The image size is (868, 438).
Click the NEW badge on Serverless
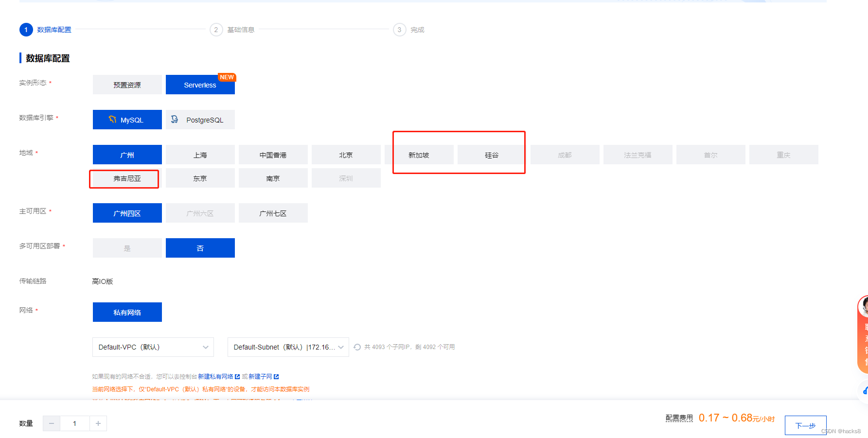tap(227, 77)
